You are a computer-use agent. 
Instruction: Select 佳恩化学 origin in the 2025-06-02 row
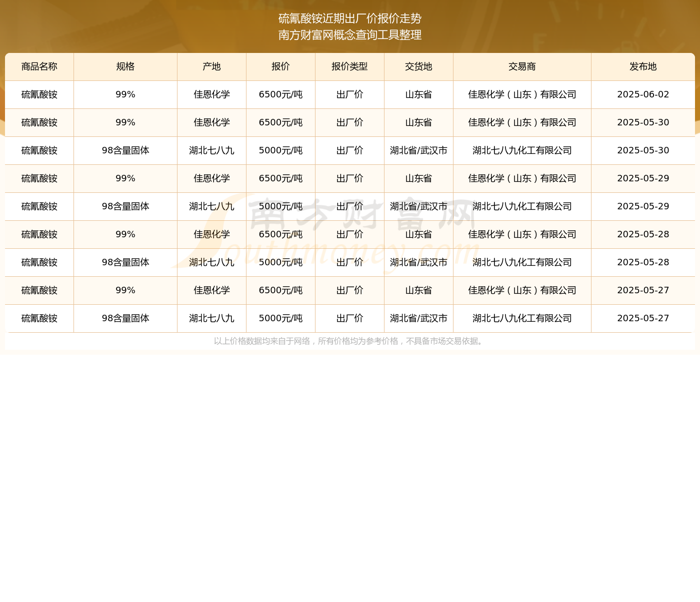211,94
